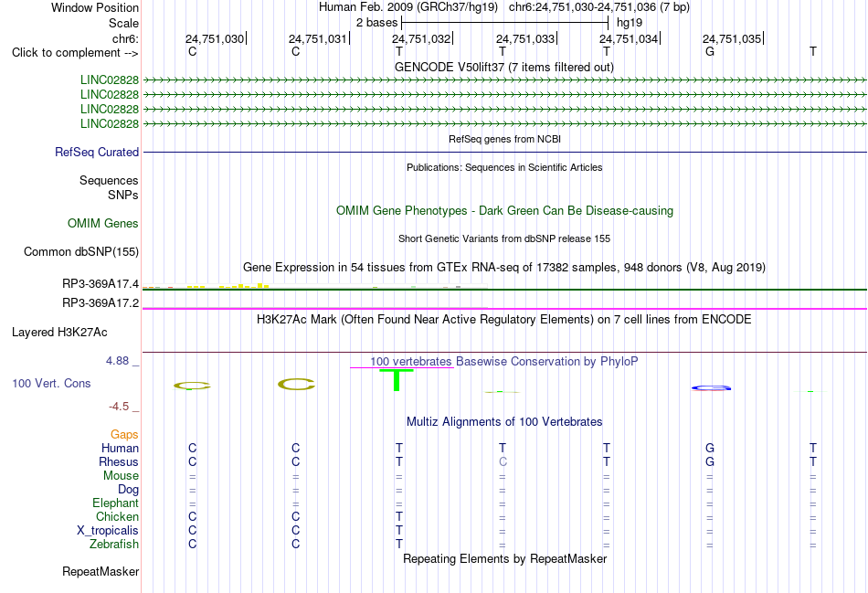
Task: Open 'Short Genetic Variants from dbSNP release 155' title
Action: 504,238
